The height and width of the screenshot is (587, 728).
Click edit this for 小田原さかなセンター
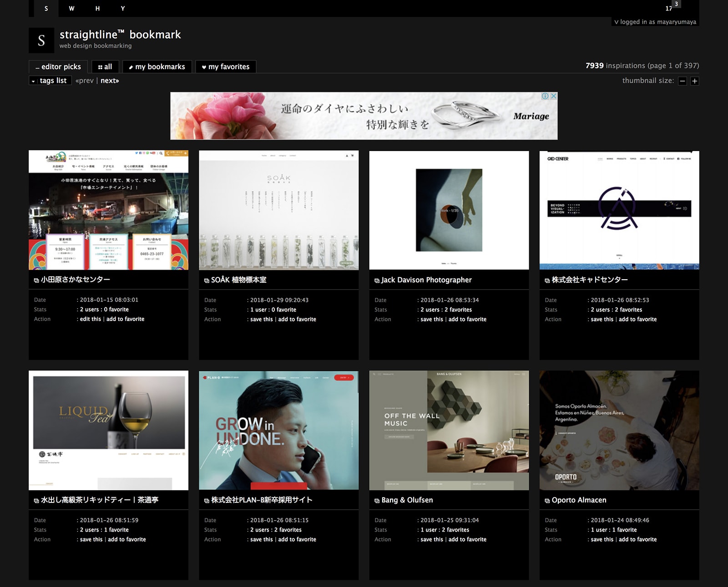pyautogui.click(x=91, y=319)
